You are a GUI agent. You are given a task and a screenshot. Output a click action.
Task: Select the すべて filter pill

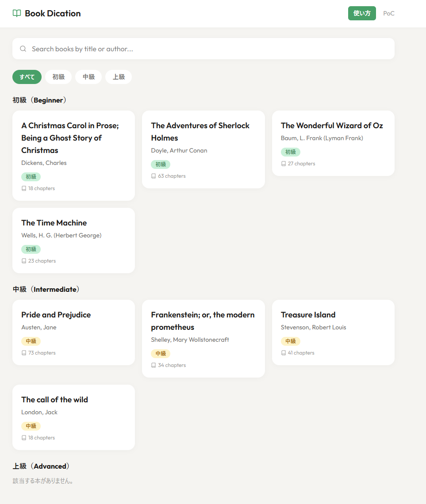[x=27, y=77]
